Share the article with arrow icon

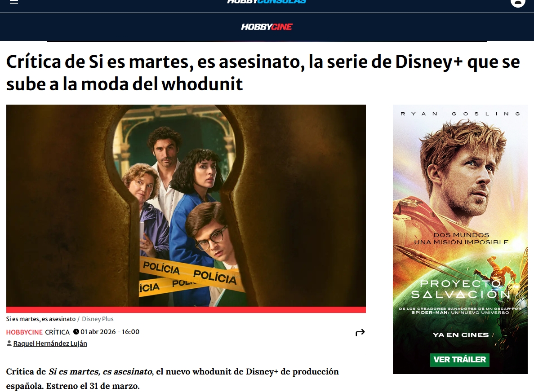[x=360, y=332]
